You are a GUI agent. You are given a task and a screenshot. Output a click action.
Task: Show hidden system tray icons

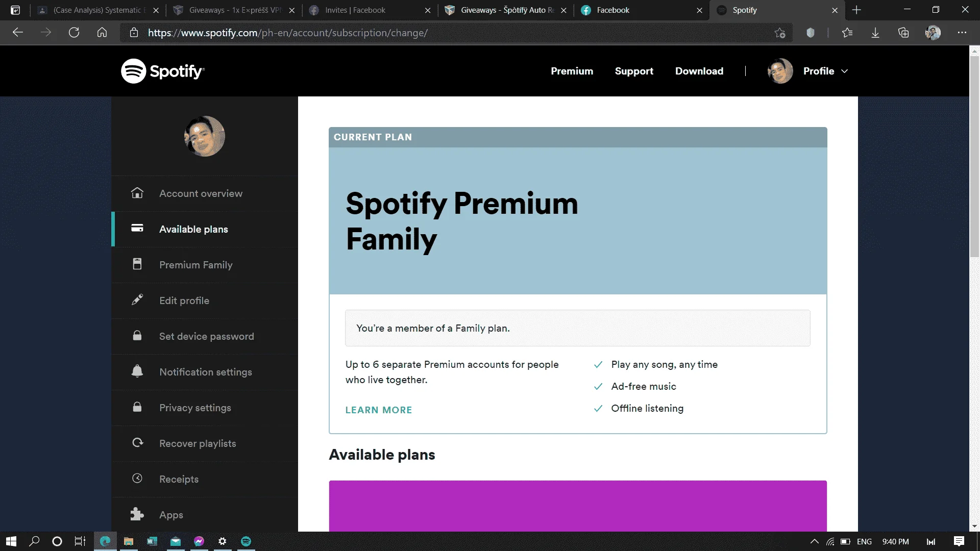point(814,541)
